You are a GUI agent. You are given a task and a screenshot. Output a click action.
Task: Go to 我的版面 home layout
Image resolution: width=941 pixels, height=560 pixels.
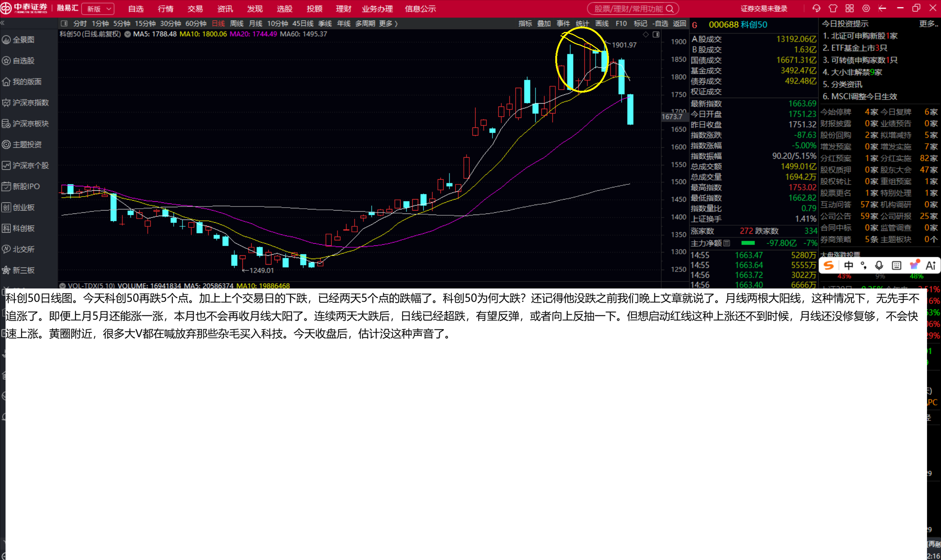coord(22,82)
